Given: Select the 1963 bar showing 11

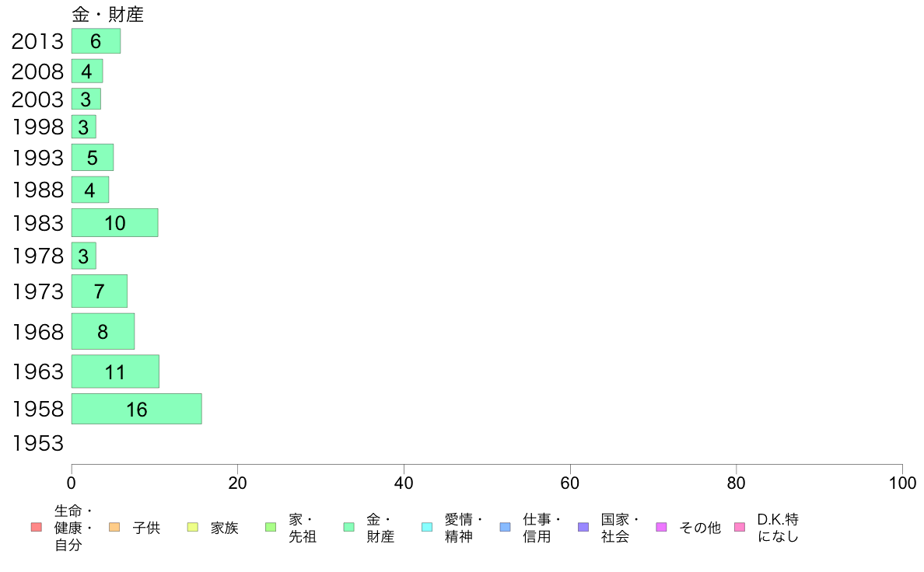Looking at the screenshot, I should click(115, 371).
